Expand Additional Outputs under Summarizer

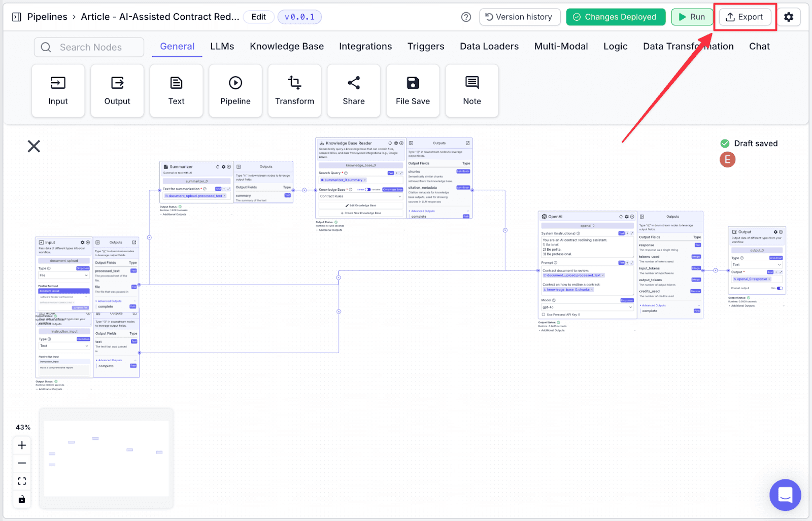174,215
